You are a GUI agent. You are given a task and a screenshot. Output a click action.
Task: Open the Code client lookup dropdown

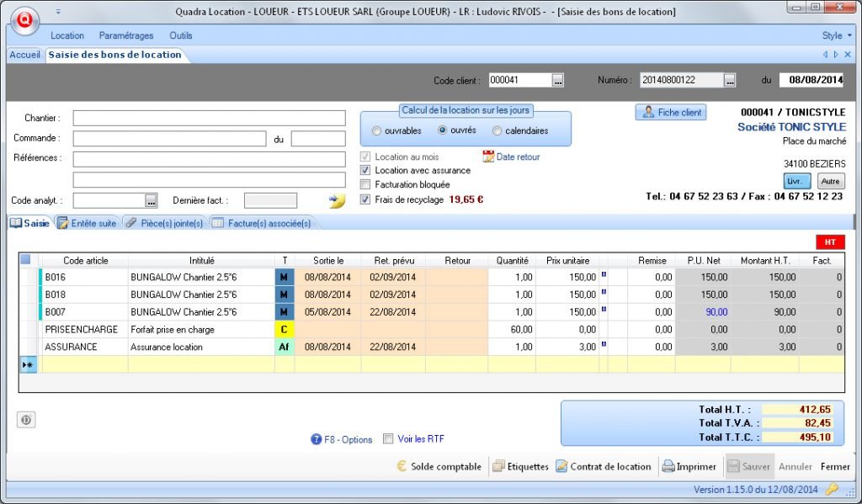pos(556,80)
